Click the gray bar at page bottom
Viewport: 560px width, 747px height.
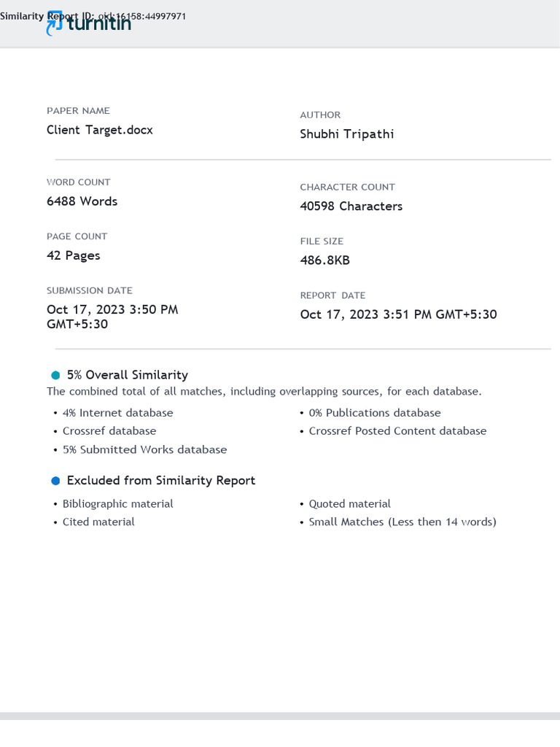(x=280, y=716)
